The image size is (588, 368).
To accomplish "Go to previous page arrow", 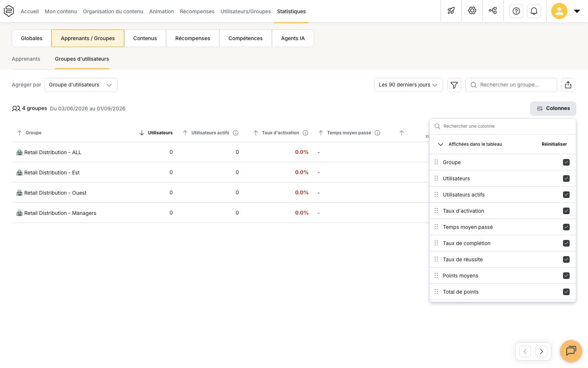I will 525,351.
